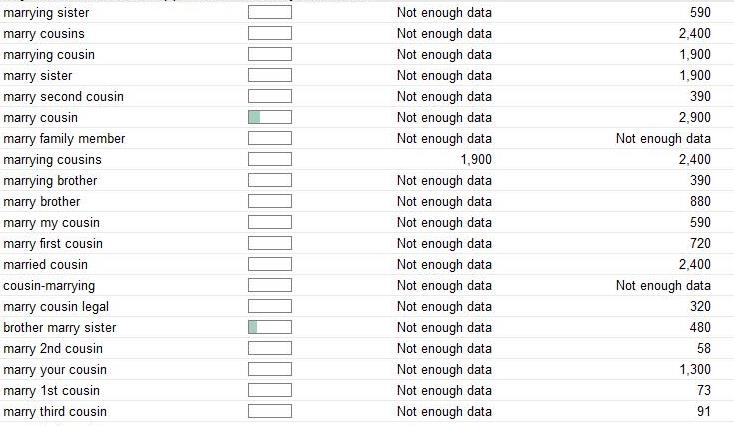Click the 'marry family member' keyword
Image resolution: width=734 pixels, height=426 pixels.
(64, 139)
